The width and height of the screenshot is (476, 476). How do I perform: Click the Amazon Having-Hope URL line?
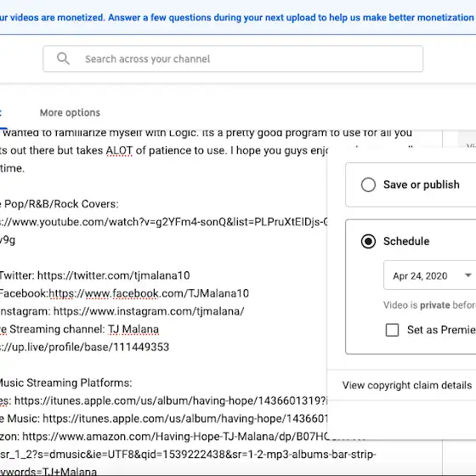coord(164,437)
